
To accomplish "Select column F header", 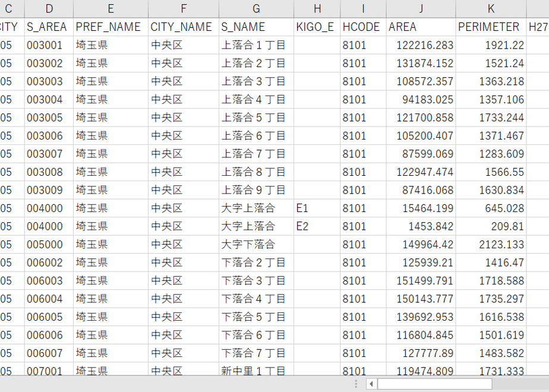I will click(184, 8).
